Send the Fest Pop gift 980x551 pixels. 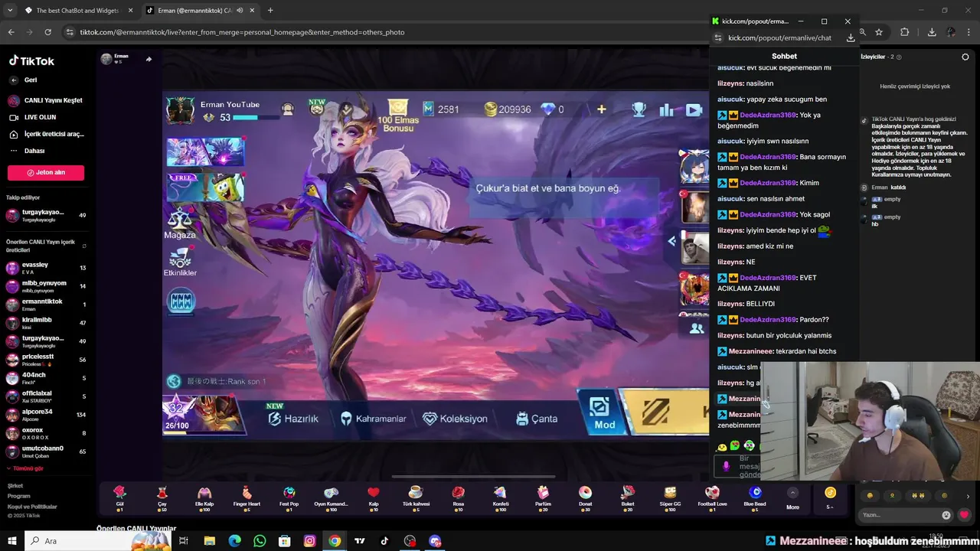(x=289, y=497)
